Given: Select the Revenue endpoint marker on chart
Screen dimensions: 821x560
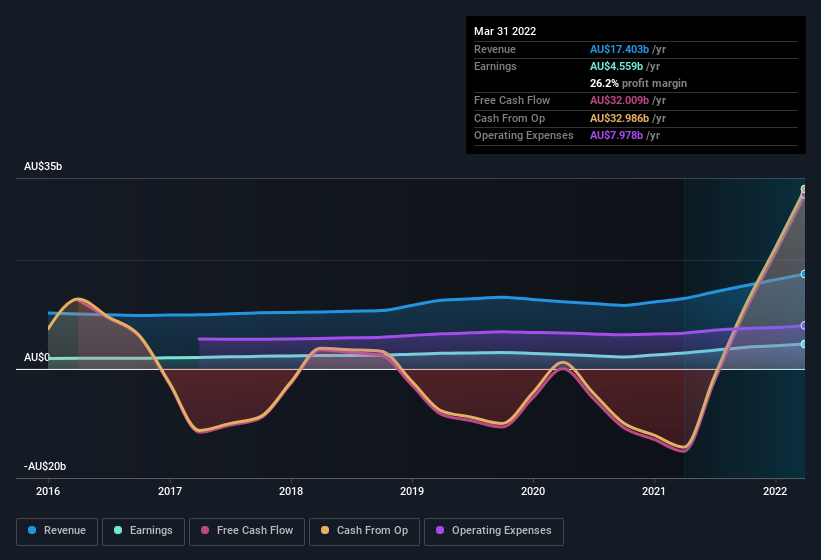Looking at the screenshot, I should (804, 274).
